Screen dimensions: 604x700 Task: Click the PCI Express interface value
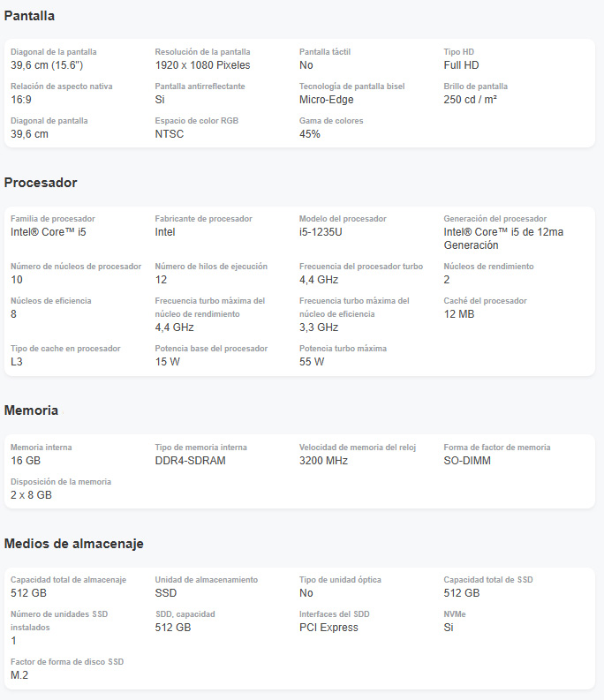click(328, 628)
